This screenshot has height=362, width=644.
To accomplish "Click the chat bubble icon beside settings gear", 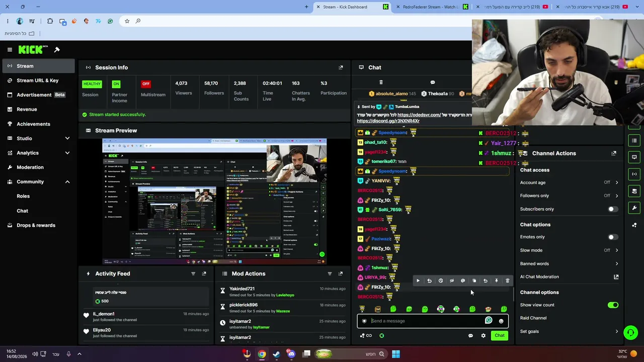I will (470, 335).
